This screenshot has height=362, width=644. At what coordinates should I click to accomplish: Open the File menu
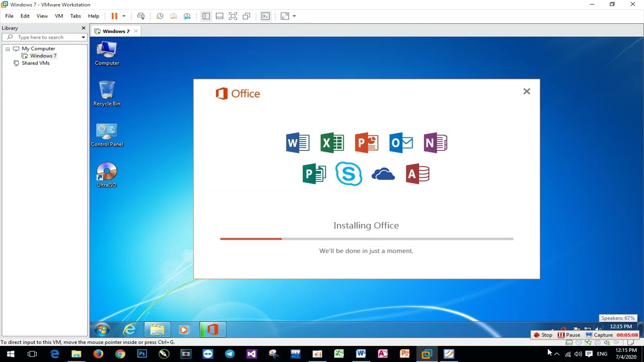tap(9, 16)
